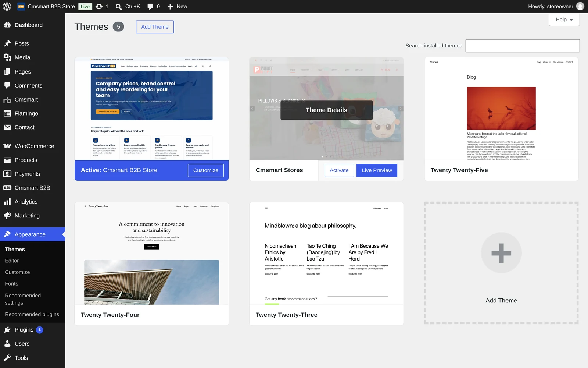Click the Appearance paintbrush icon
The height and width of the screenshot is (368, 588).
(7, 234)
